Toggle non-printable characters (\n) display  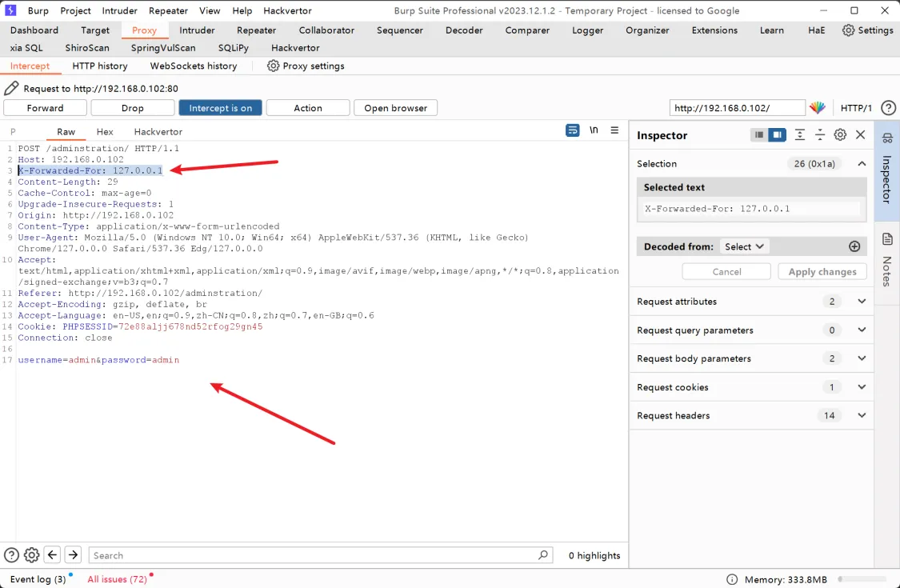[x=594, y=130]
